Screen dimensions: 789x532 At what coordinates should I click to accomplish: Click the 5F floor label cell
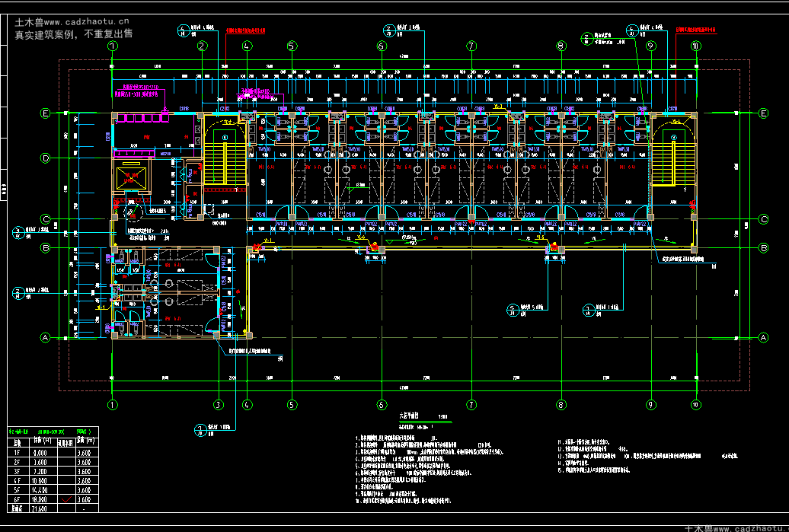(x=17, y=490)
